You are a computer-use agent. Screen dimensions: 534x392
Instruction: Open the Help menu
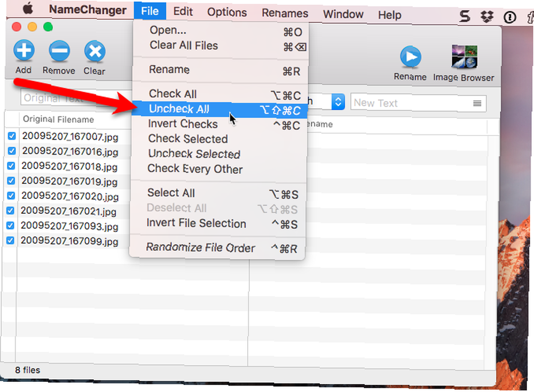click(390, 15)
